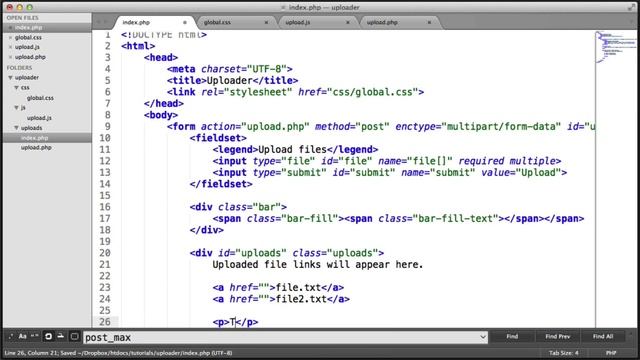Select index.php in Open Files list
This screenshot has height=360, width=640.
(29, 27)
